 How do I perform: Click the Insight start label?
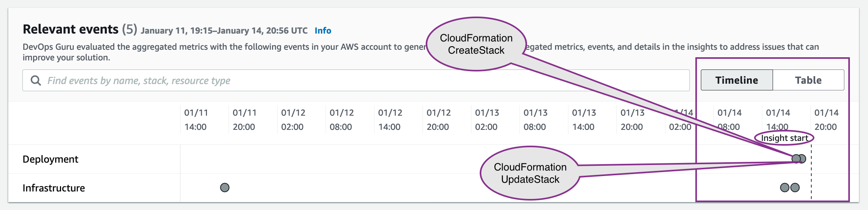pyautogui.click(x=784, y=138)
